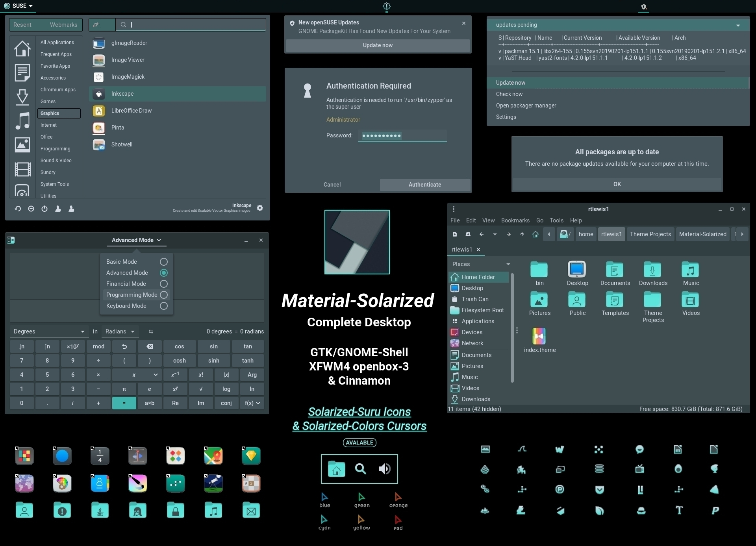
Task: Open the Music folder icon
Action: click(x=691, y=270)
